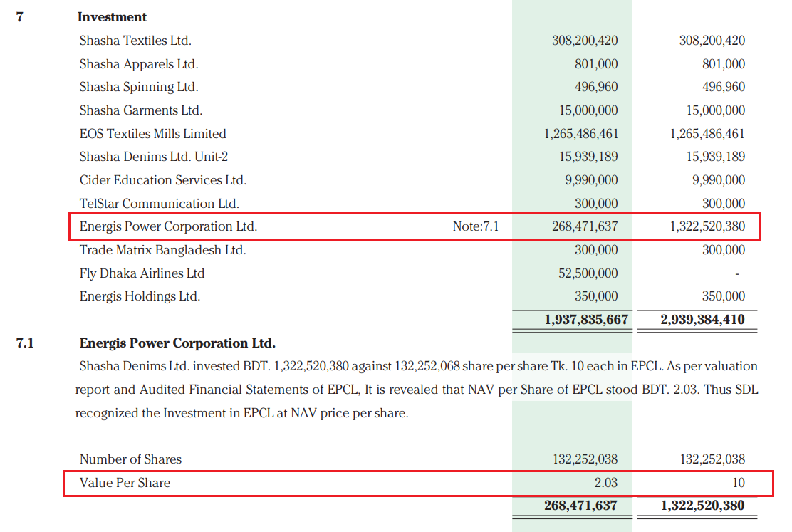The image size is (792, 532).
Task: Click the 7.1 Energis Power Corporation heading
Action: point(177,343)
